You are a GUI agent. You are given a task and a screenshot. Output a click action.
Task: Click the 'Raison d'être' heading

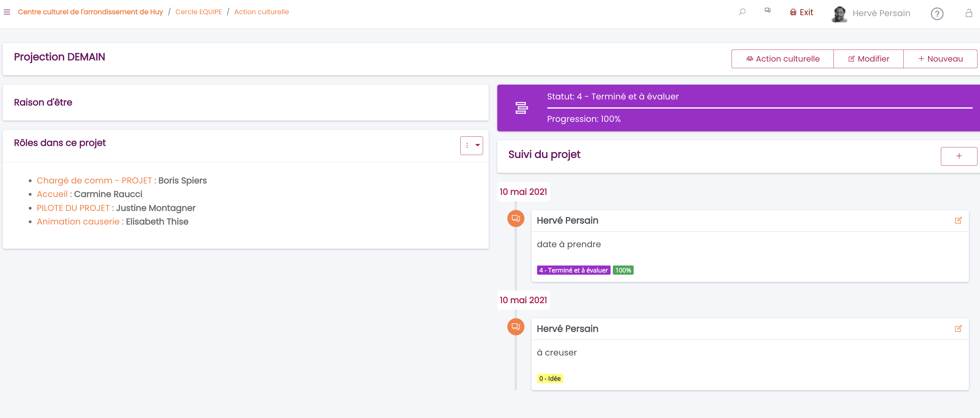[x=43, y=103]
